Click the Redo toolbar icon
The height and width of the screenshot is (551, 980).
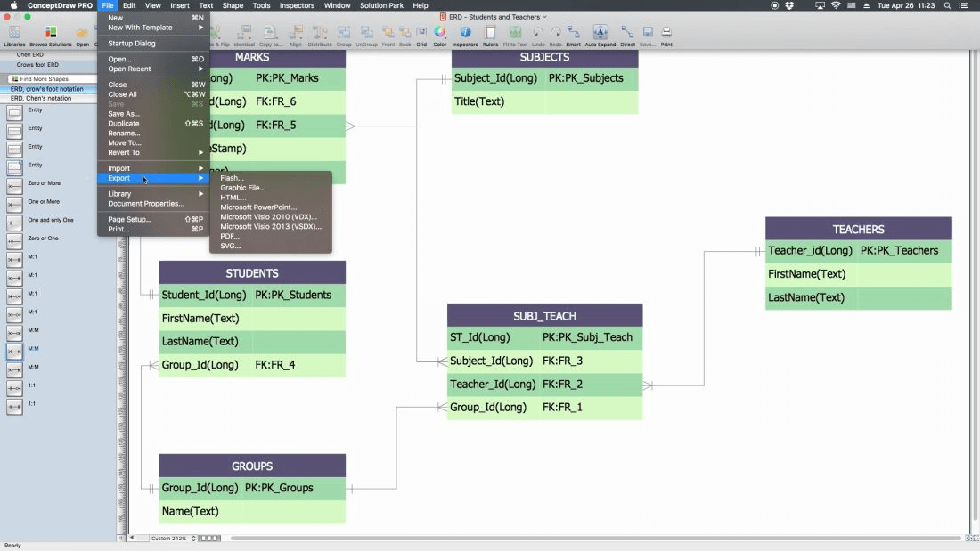(555, 36)
